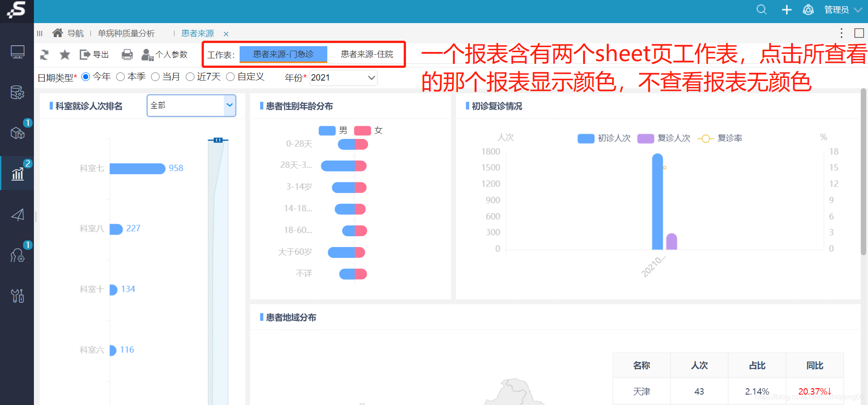This screenshot has height=405, width=868.
Task: Click the 科室六 bar with 116
Action: [113, 350]
